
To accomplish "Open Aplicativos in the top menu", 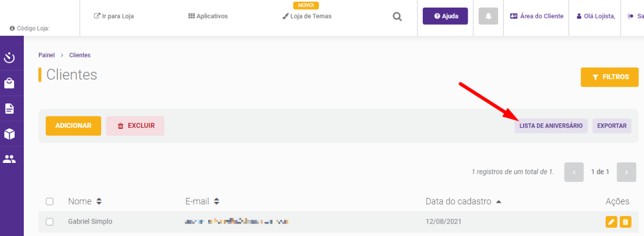I will [208, 16].
